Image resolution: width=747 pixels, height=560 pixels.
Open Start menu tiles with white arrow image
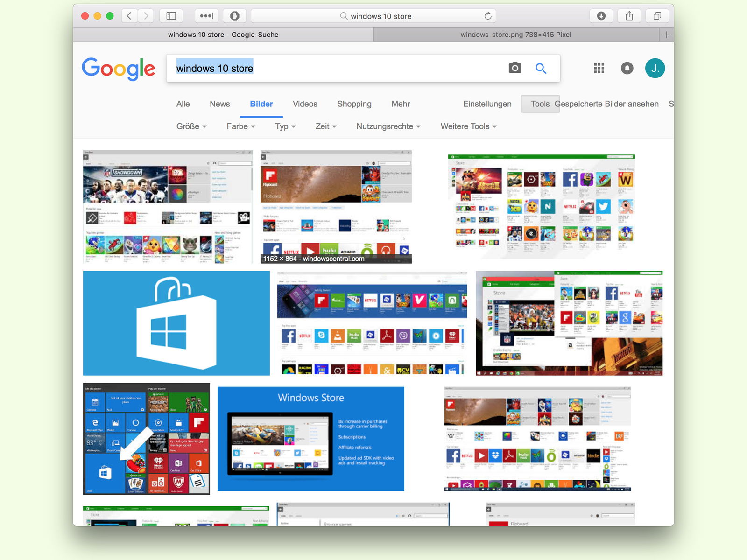pyautogui.click(x=147, y=439)
